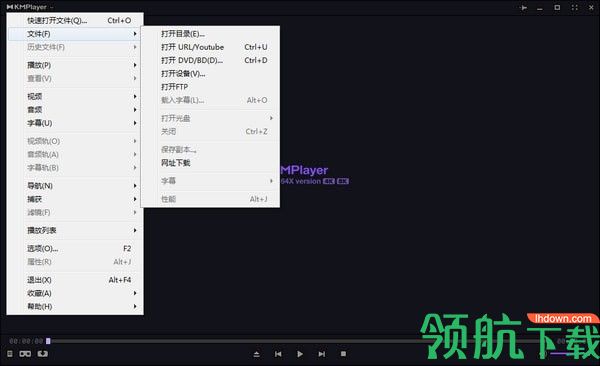This screenshot has width=600, height=366.
Task: Expand the 收藏(A) favorites submenu
Action: tap(75, 293)
